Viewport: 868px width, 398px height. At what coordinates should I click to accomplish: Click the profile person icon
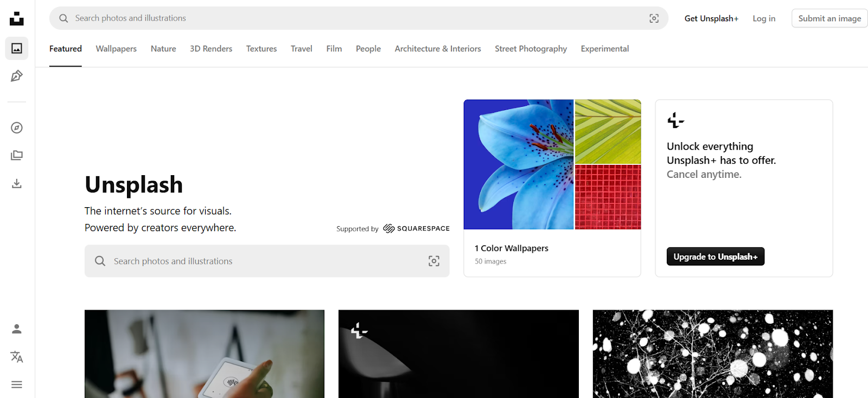(x=17, y=329)
